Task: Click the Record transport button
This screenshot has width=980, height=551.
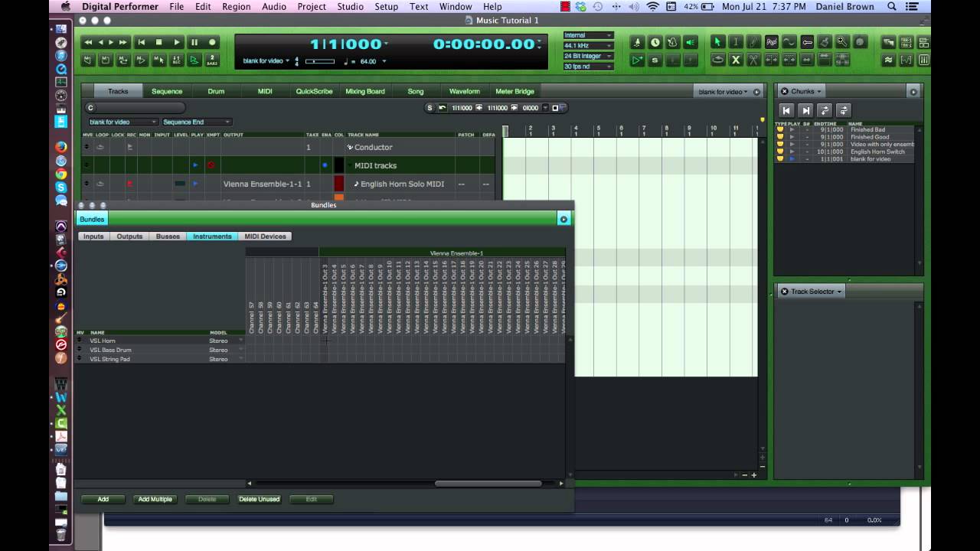Action: click(212, 42)
